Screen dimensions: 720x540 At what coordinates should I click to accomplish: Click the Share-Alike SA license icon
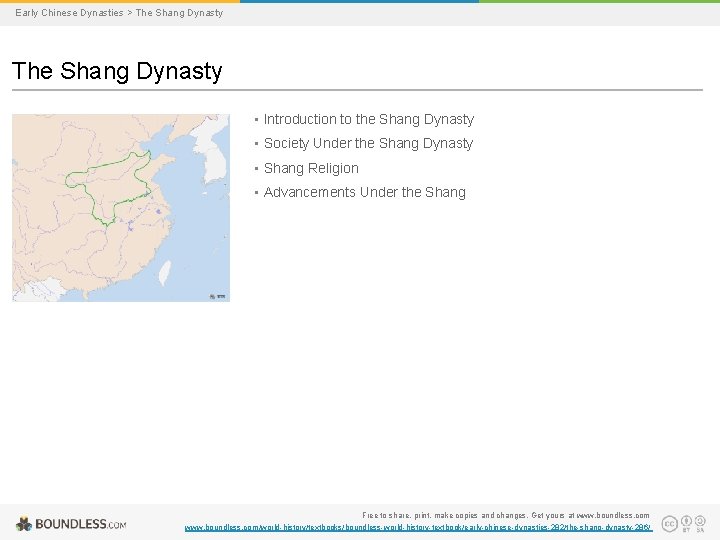click(x=700, y=523)
